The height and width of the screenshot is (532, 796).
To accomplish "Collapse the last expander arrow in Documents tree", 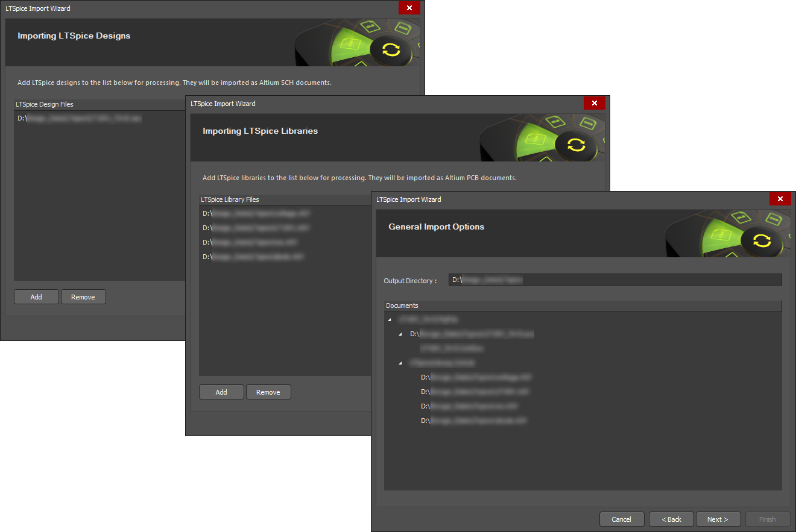I will tap(400, 363).
